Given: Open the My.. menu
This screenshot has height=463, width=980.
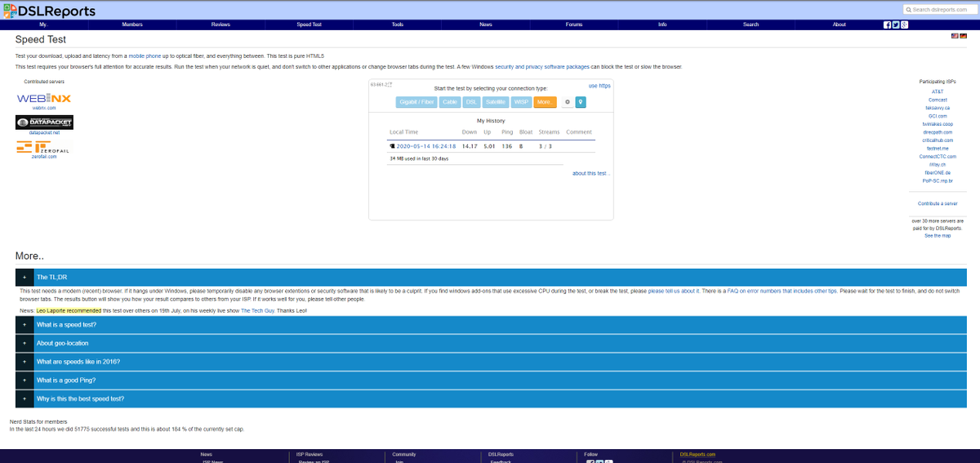Looking at the screenshot, I should coord(44,24).
